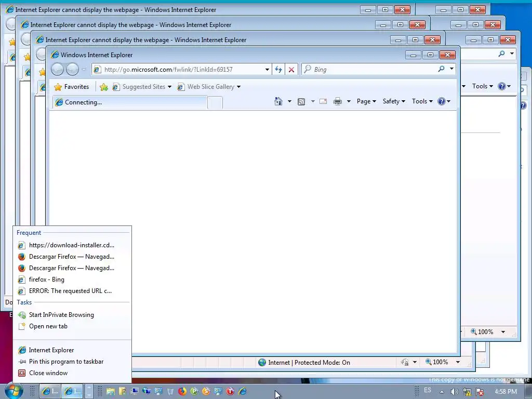Click second Internet Explorer taskbar button

click(73, 391)
